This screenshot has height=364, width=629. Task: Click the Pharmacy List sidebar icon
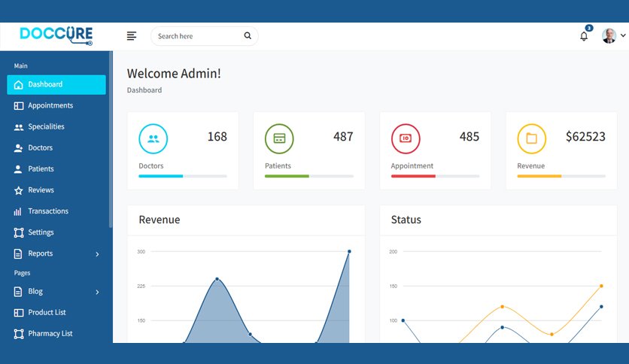(19, 334)
